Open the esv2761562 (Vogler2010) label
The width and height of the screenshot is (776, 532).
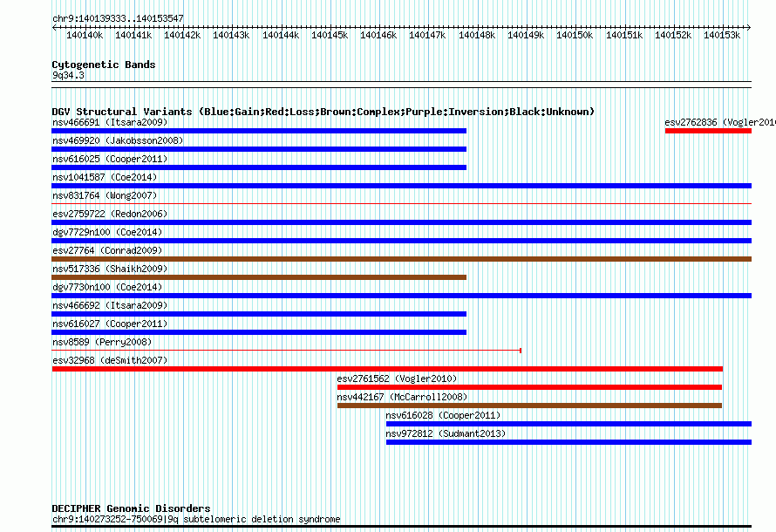point(397,379)
